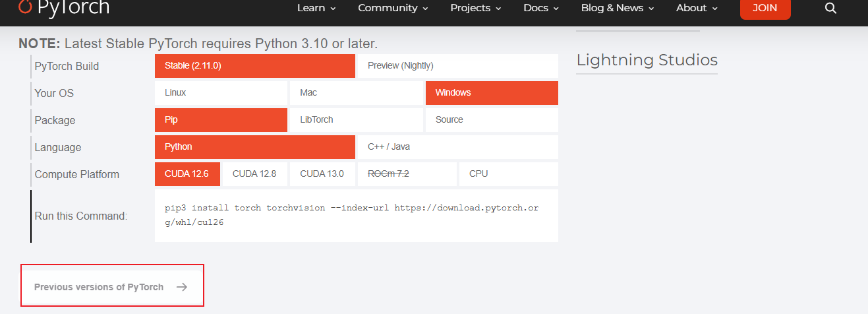Image resolution: width=868 pixels, height=314 pixels.
Task: Expand the About menu
Action: coord(696,9)
